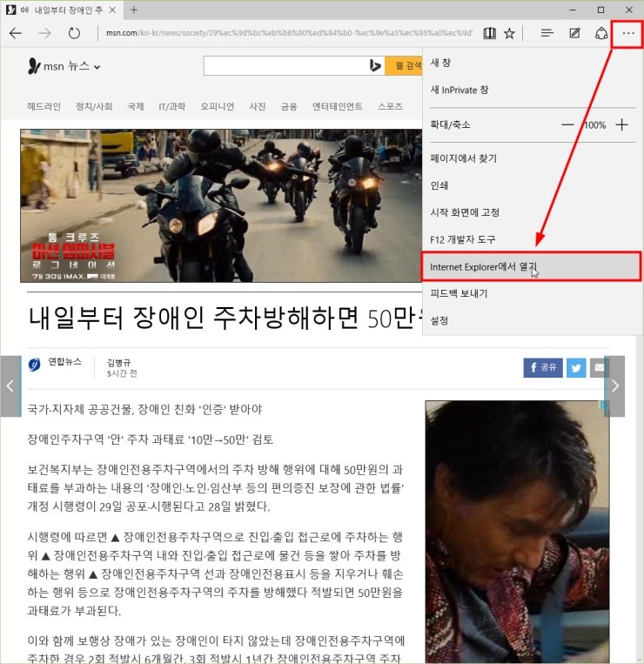644x664 pixels.
Task: Open the Hub three-line icon
Action: pyautogui.click(x=547, y=33)
